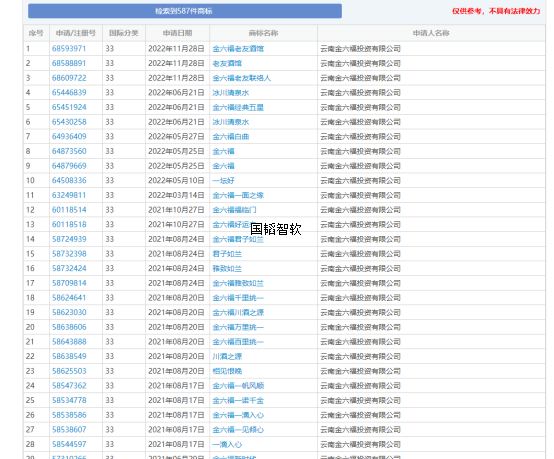View trademark 金六福经典五星
554x459 pixels.
point(238,107)
